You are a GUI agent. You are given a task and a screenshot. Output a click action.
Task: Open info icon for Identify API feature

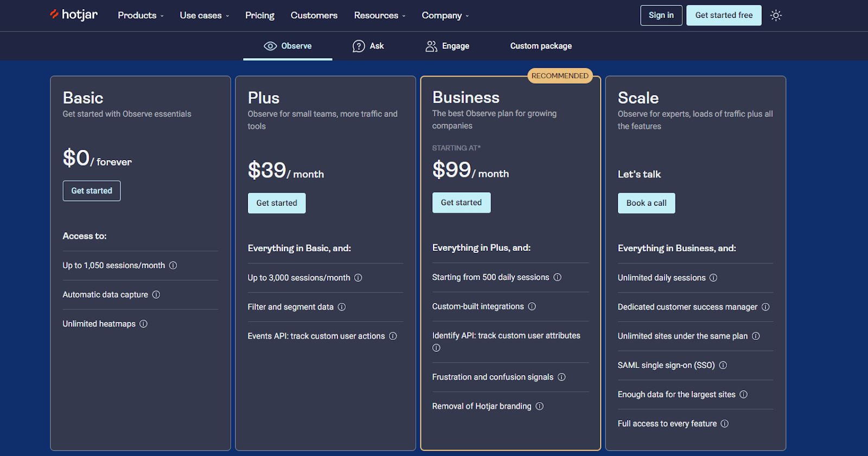tap(436, 348)
